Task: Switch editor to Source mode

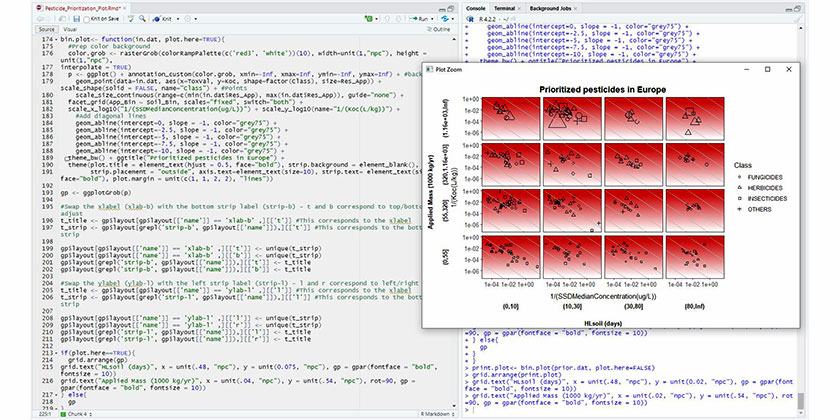Action: pyautogui.click(x=47, y=29)
